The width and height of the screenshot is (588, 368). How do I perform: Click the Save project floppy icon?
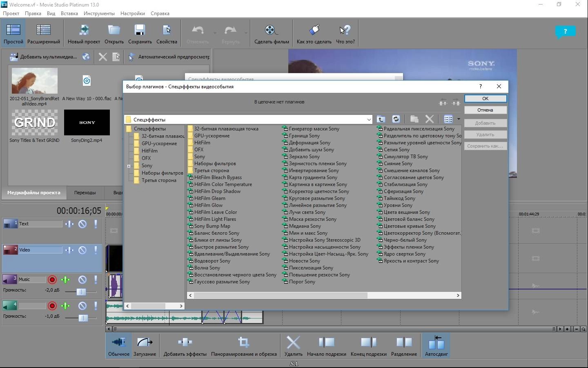coord(140,31)
